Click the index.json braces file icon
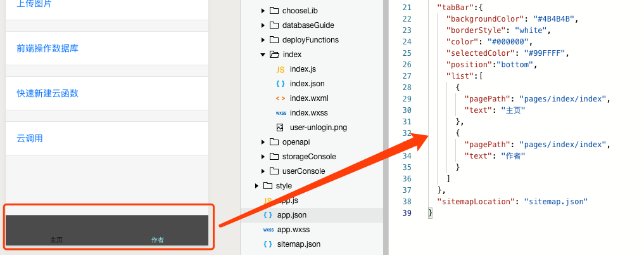 [281, 84]
